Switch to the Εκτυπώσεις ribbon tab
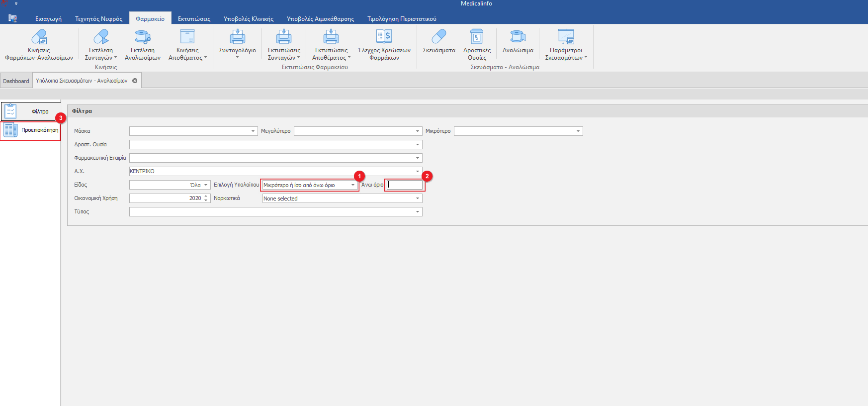This screenshot has width=868, height=406. coord(194,19)
